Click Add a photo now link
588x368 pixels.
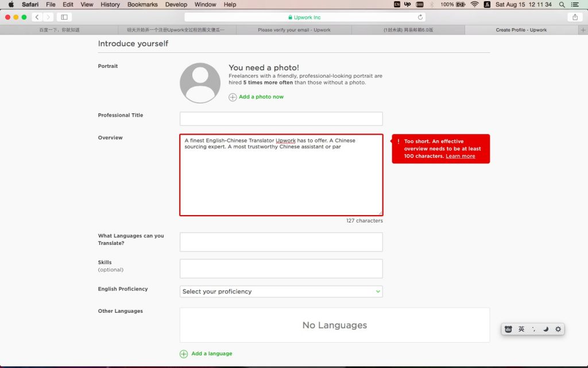click(x=261, y=97)
